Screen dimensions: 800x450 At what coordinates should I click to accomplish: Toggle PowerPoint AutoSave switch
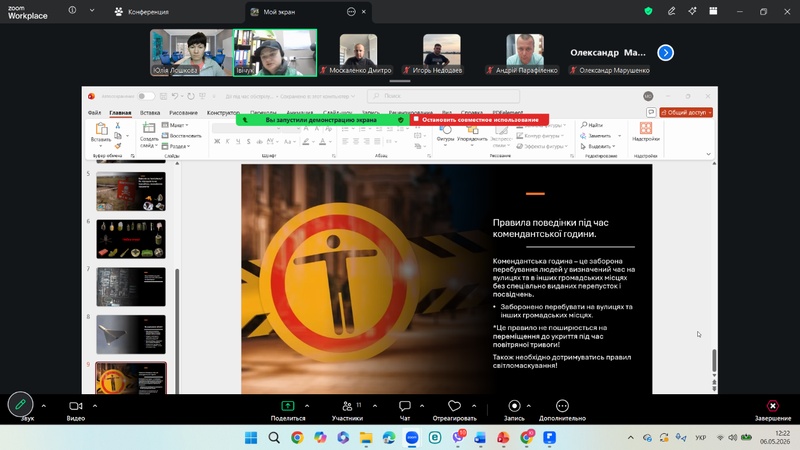pyautogui.click(x=145, y=96)
